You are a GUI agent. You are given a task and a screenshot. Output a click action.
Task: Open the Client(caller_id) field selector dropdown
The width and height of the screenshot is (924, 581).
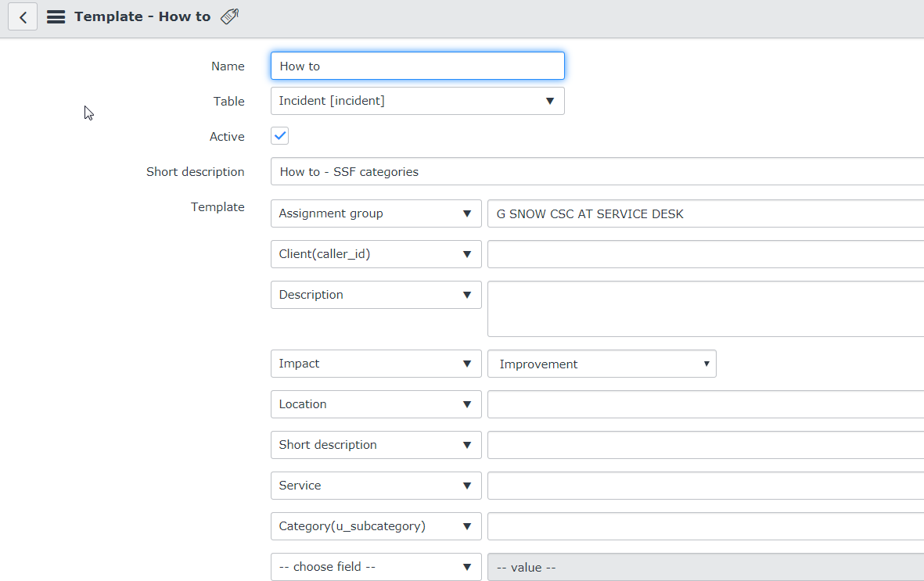click(x=376, y=253)
